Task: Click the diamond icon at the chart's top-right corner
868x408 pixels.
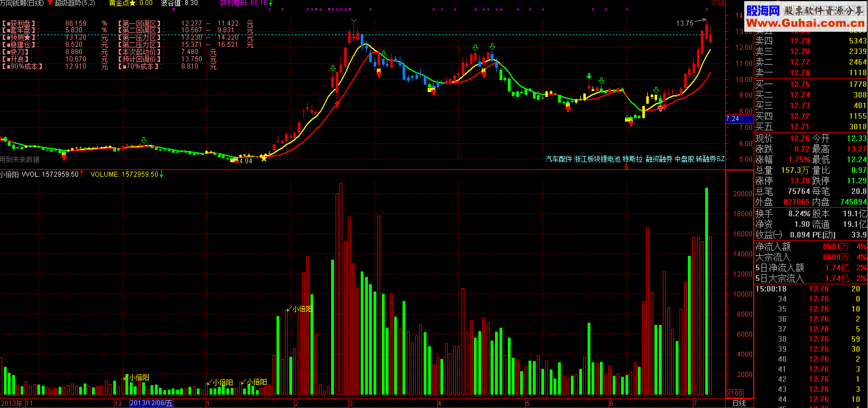Action: 715,3
